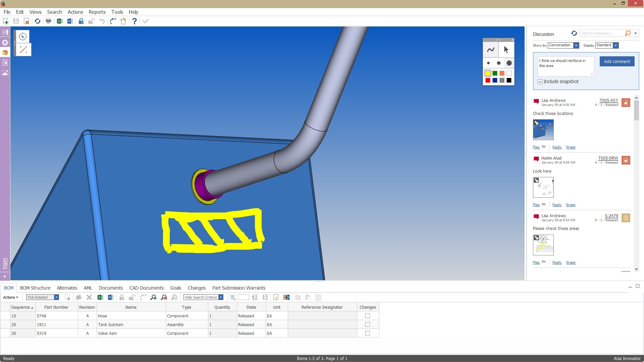The height and width of the screenshot is (362, 644).
Task: Open the Reports menu
Action: coord(97,12)
